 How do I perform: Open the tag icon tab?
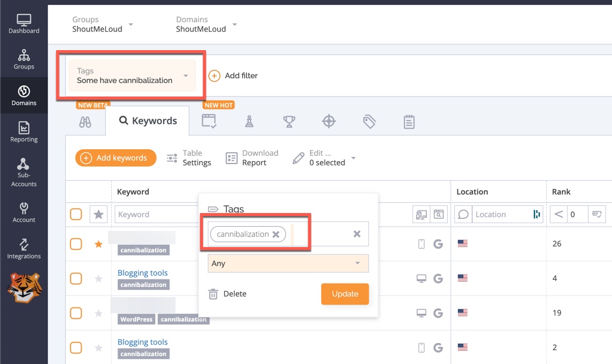tap(369, 122)
